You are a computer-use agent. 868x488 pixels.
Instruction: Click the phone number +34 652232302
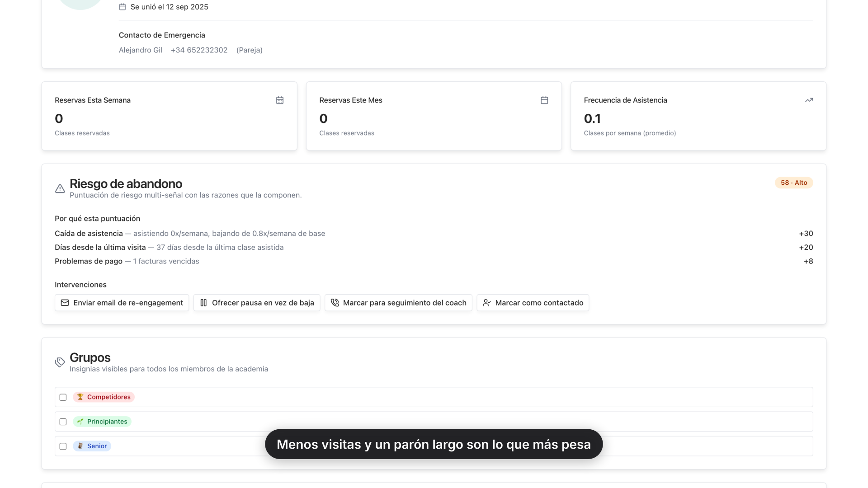(x=199, y=50)
